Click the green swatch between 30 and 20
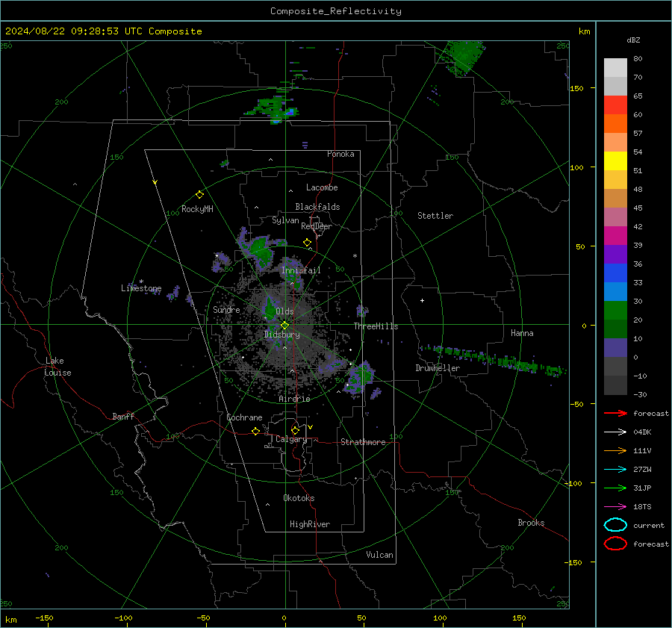 (615, 311)
